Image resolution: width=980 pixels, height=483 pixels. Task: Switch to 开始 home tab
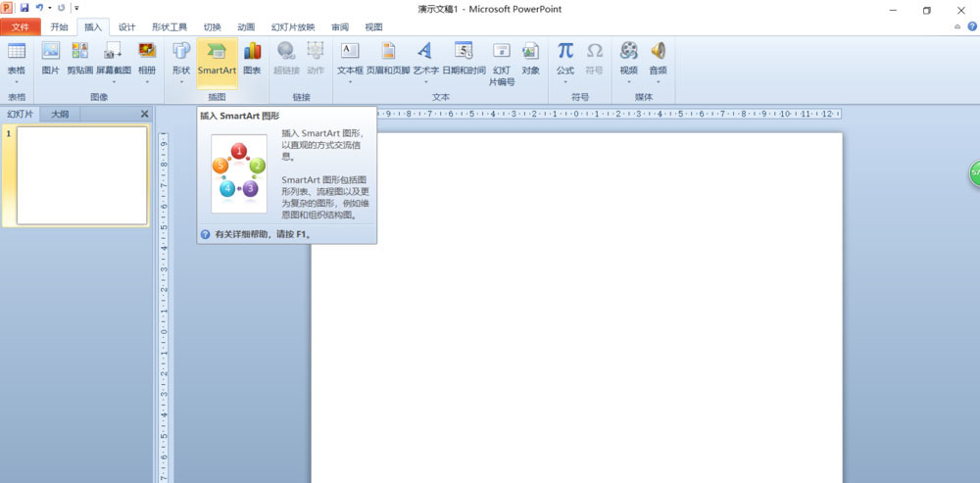coord(60,26)
